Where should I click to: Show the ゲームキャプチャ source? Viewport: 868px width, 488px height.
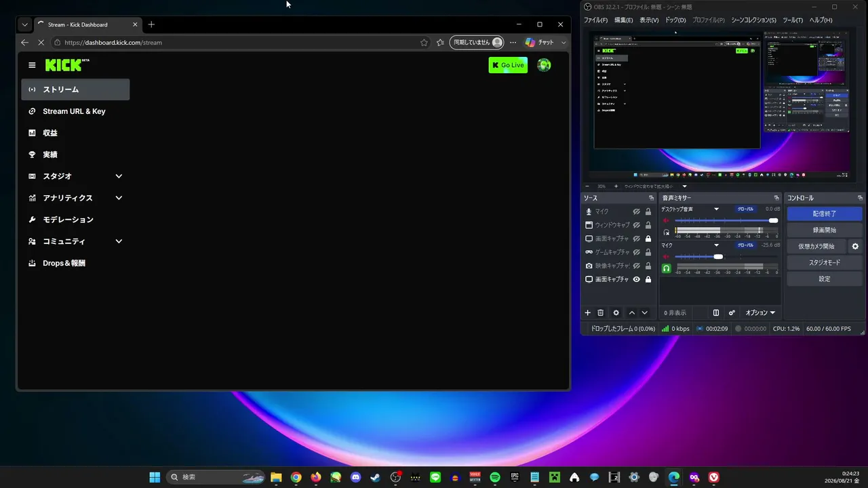pyautogui.click(x=637, y=252)
